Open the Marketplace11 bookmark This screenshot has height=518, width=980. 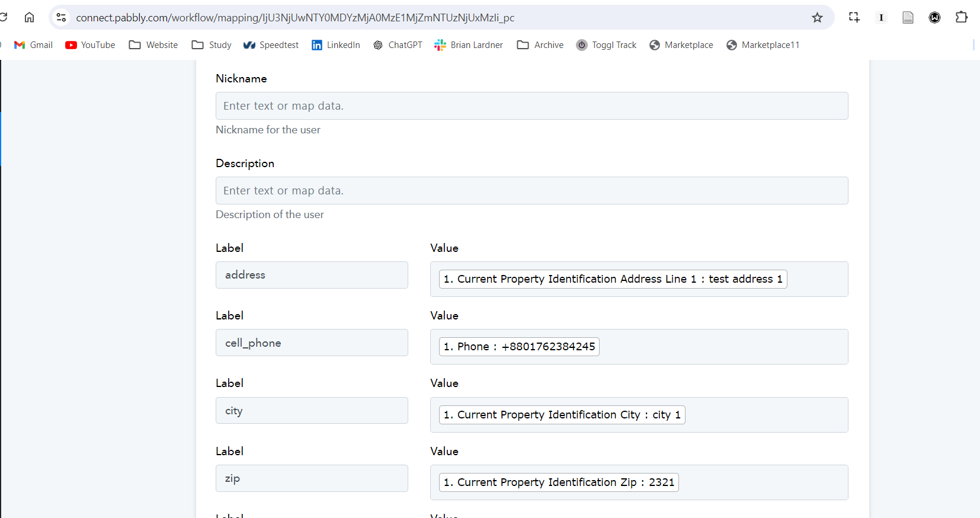[x=763, y=45]
